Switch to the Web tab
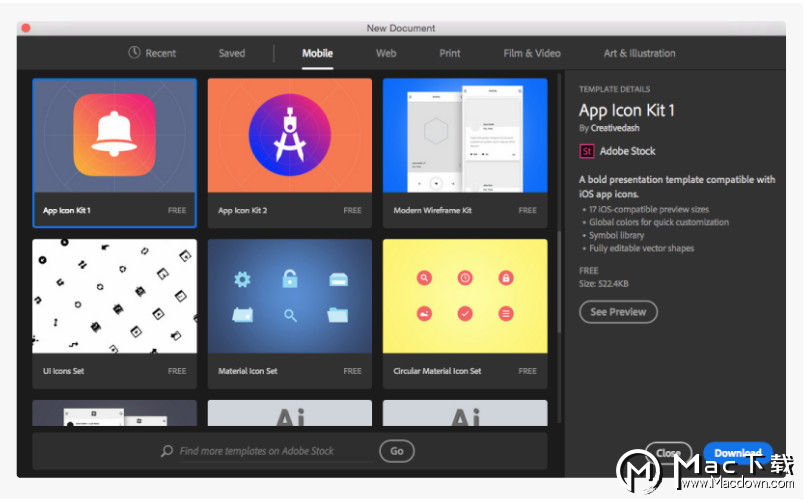The height and width of the screenshot is (500, 804). tap(386, 53)
